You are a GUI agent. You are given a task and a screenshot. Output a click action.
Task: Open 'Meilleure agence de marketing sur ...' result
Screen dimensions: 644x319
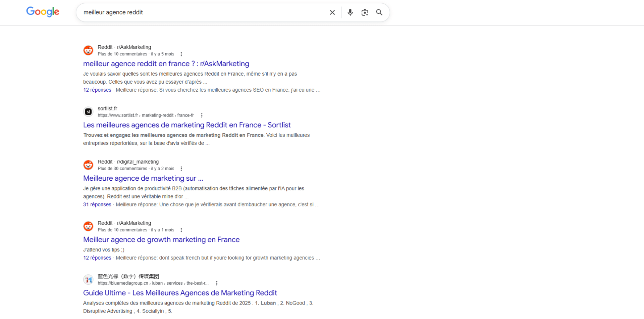coord(143,178)
